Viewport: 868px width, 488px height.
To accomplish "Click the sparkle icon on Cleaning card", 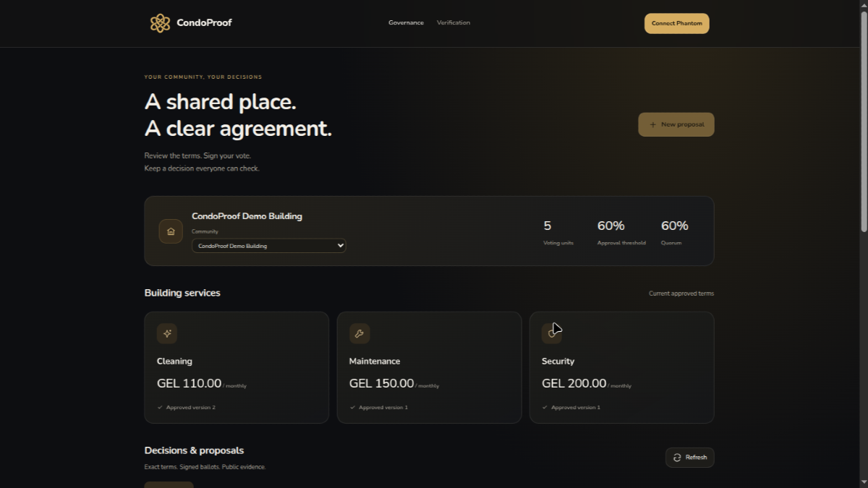I will (x=167, y=333).
